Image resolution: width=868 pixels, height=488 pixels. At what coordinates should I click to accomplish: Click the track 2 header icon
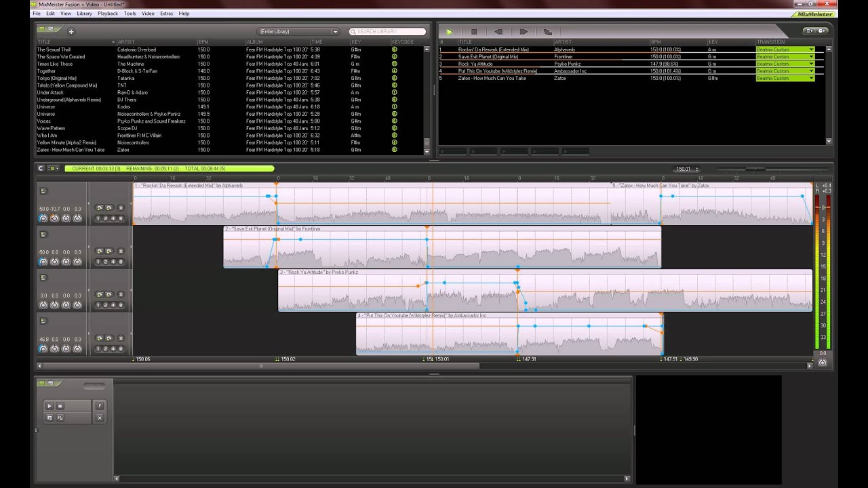click(43, 235)
